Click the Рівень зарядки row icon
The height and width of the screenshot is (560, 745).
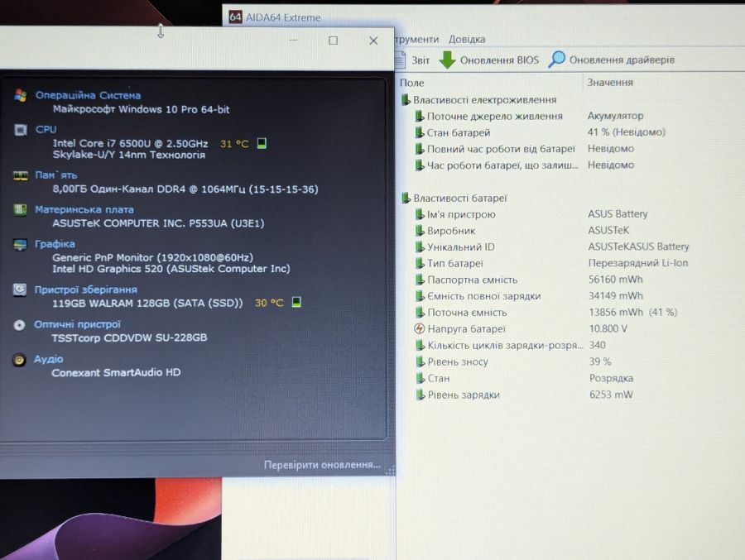pos(420,395)
